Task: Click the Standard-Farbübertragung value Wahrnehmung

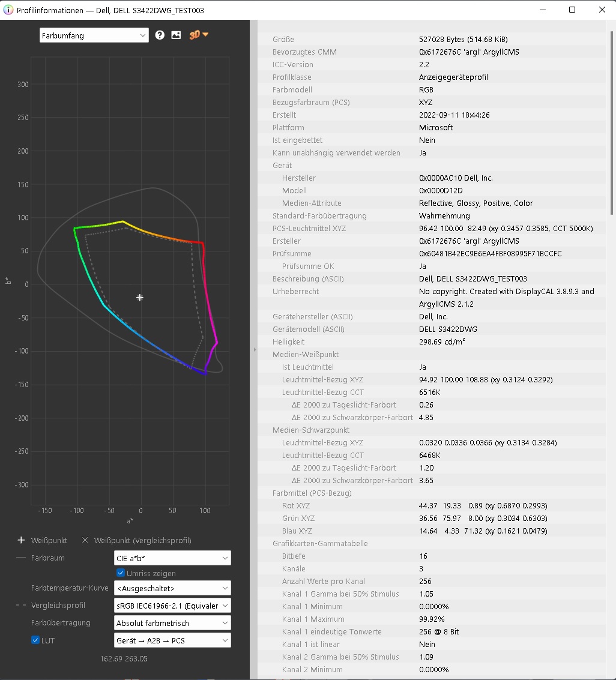Action: (x=444, y=216)
